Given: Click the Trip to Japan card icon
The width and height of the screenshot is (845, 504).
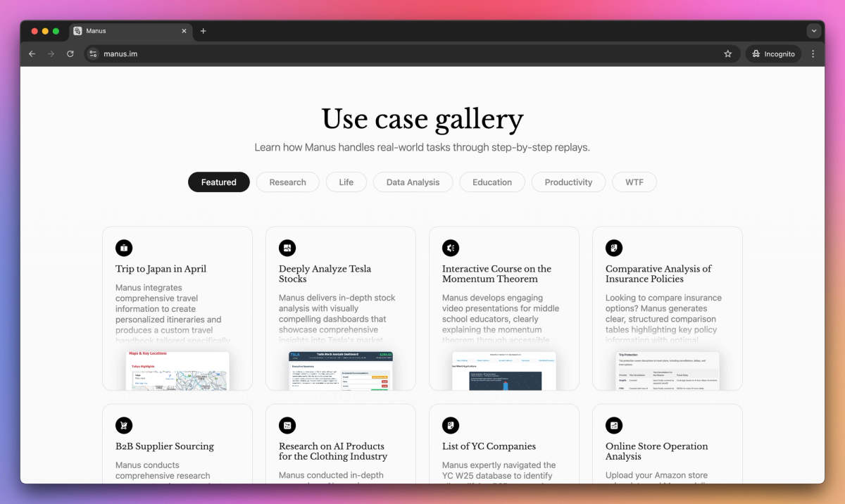Looking at the screenshot, I should click(124, 248).
